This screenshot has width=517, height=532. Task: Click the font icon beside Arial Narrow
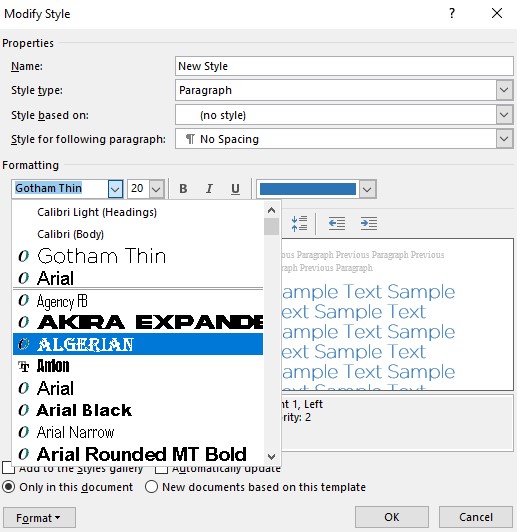tap(23, 432)
